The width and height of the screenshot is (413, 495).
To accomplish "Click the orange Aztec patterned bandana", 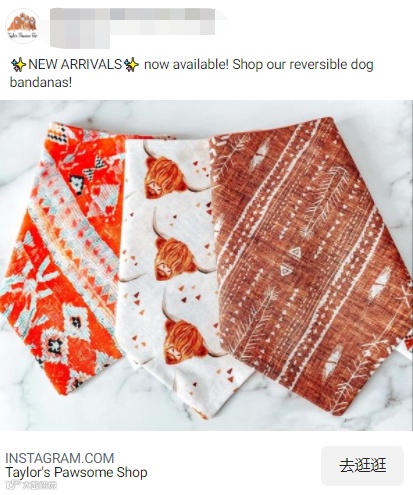I will click(x=65, y=258).
